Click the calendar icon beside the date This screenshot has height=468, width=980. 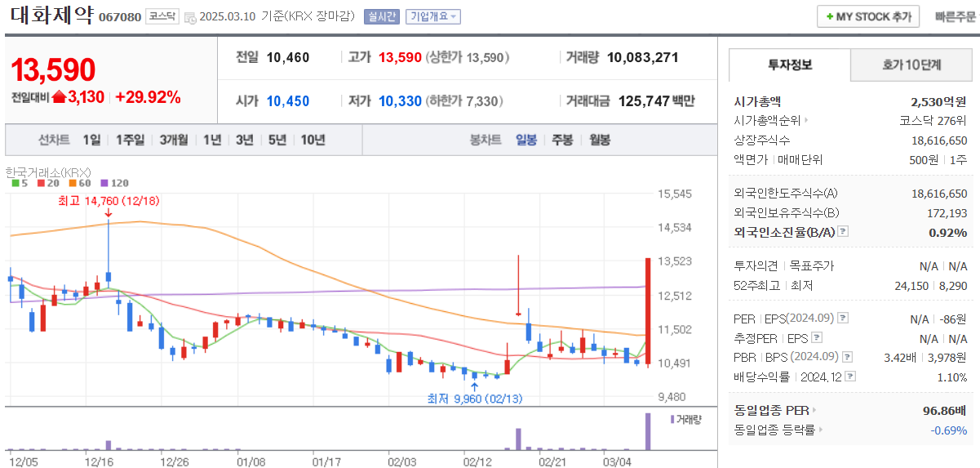pos(190,16)
